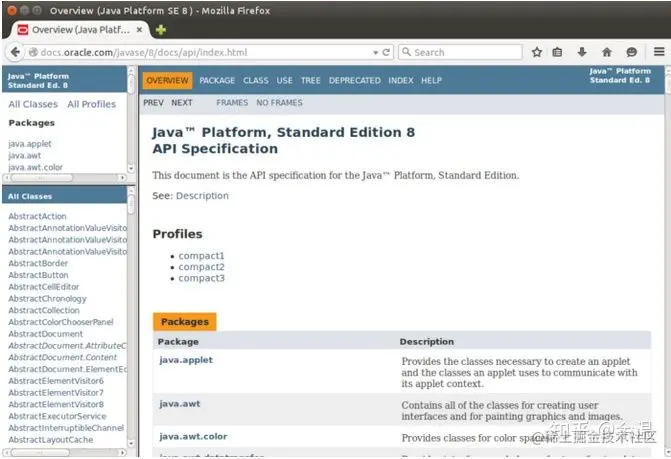The width and height of the screenshot is (671, 459).
Task: Open the DEPRECATED navigation item
Action: (x=355, y=80)
